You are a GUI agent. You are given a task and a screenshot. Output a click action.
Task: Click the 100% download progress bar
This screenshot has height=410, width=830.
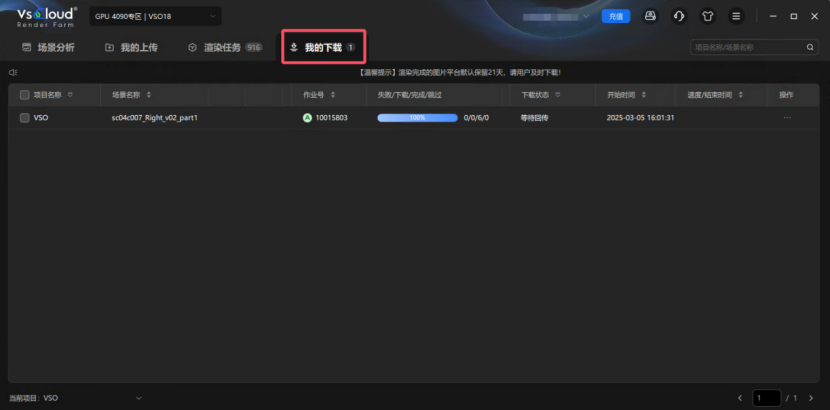point(417,117)
